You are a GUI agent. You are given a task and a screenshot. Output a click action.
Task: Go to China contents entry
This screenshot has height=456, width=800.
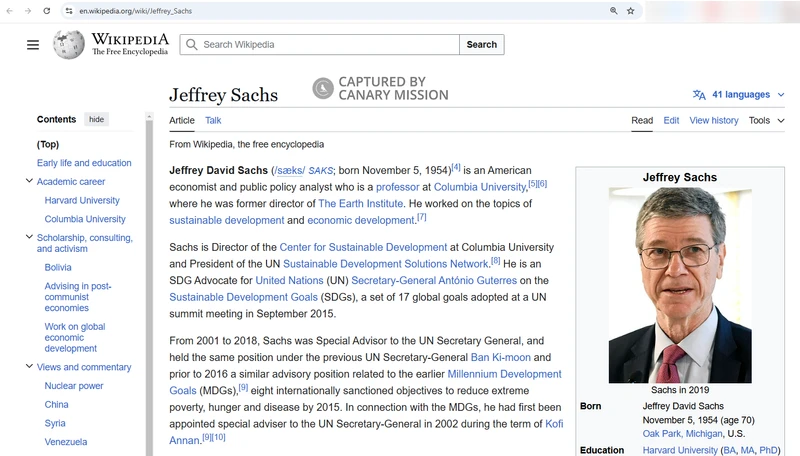[x=57, y=404]
